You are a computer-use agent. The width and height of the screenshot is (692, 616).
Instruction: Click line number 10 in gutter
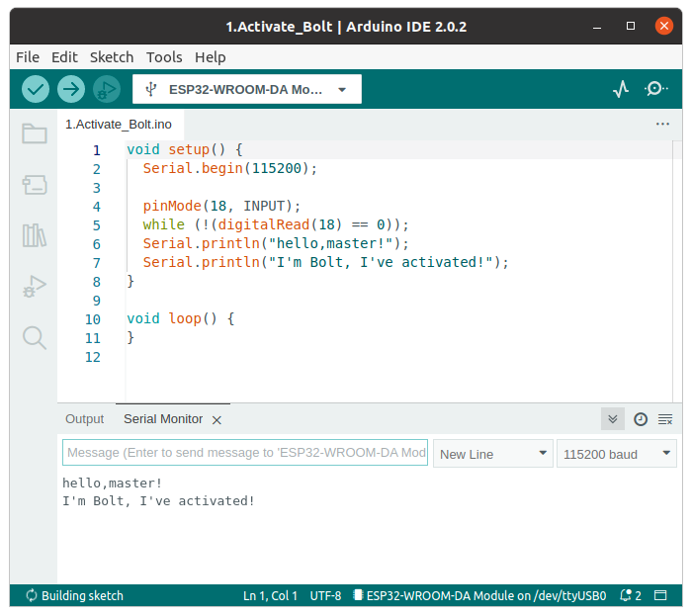93,319
